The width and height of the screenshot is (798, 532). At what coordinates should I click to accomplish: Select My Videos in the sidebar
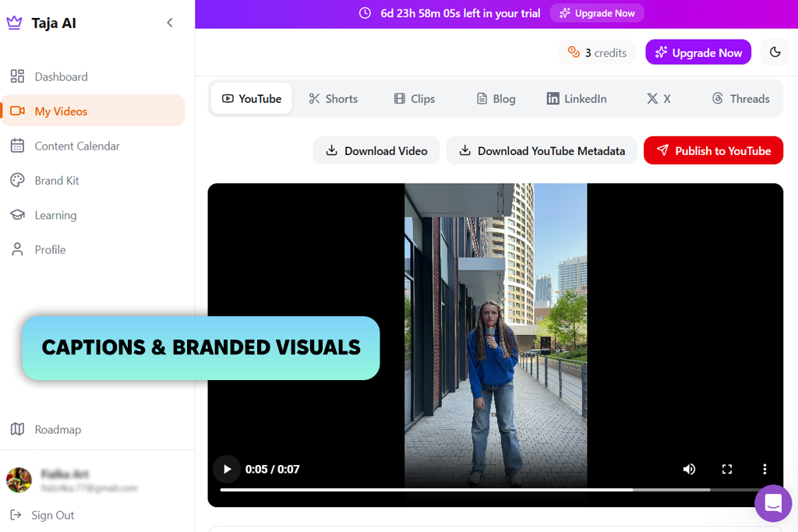(93, 111)
